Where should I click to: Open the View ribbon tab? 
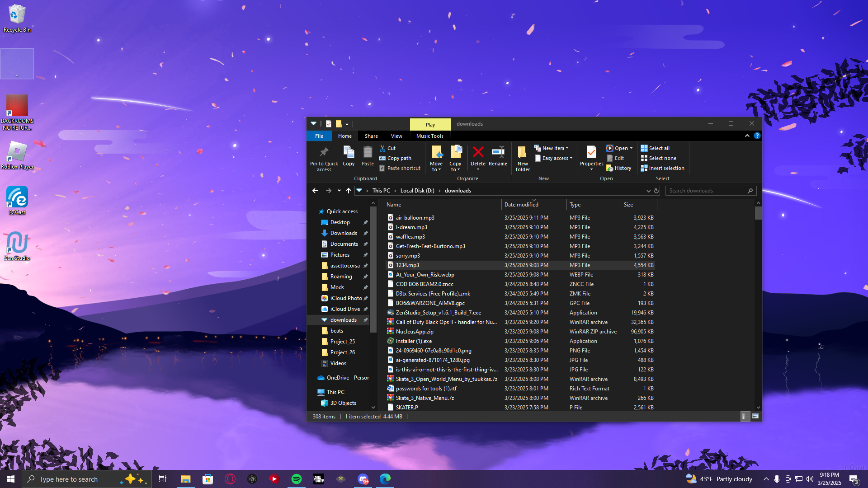click(396, 136)
